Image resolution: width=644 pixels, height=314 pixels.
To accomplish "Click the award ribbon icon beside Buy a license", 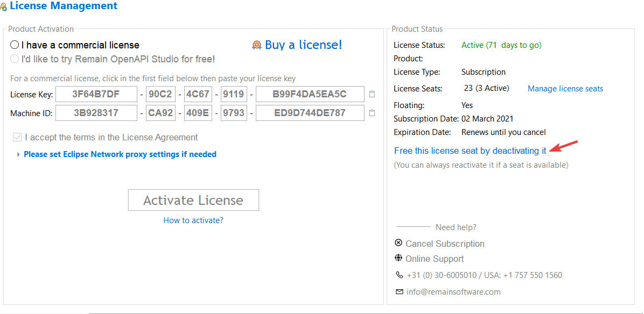I will 257,45.
